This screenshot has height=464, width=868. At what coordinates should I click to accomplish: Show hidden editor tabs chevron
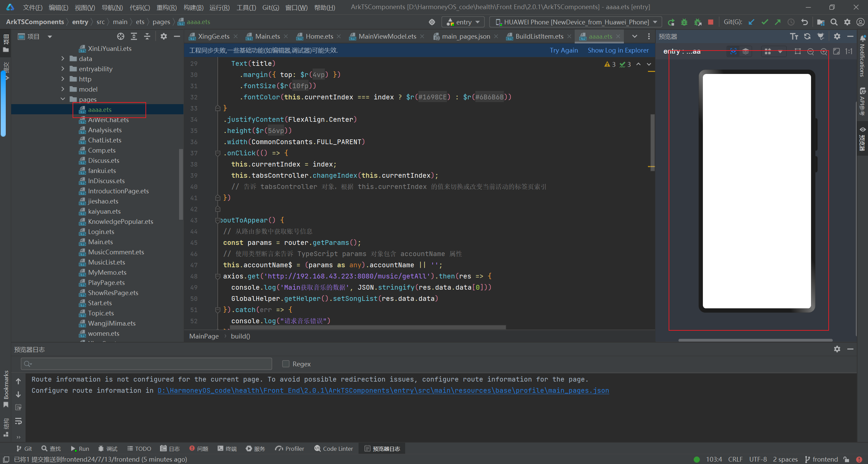634,36
